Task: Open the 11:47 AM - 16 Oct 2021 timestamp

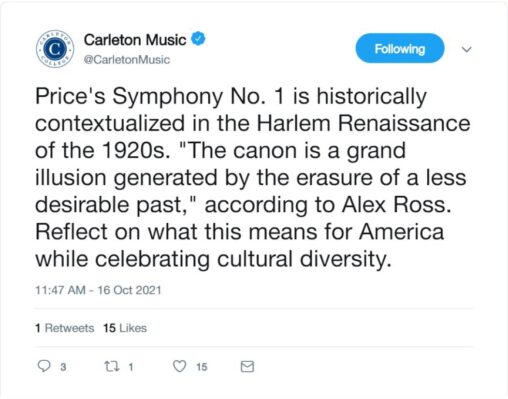Action: click(98, 290)
